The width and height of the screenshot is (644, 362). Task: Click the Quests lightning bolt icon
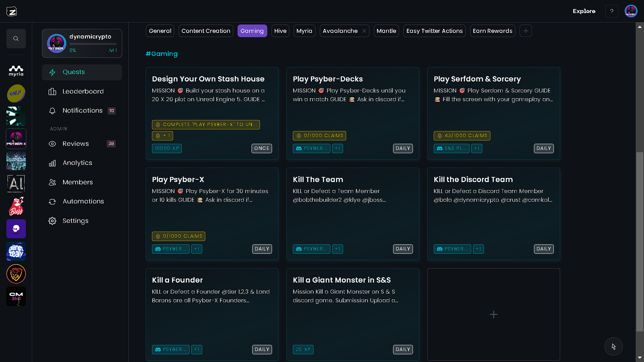[x=52, y=72]
